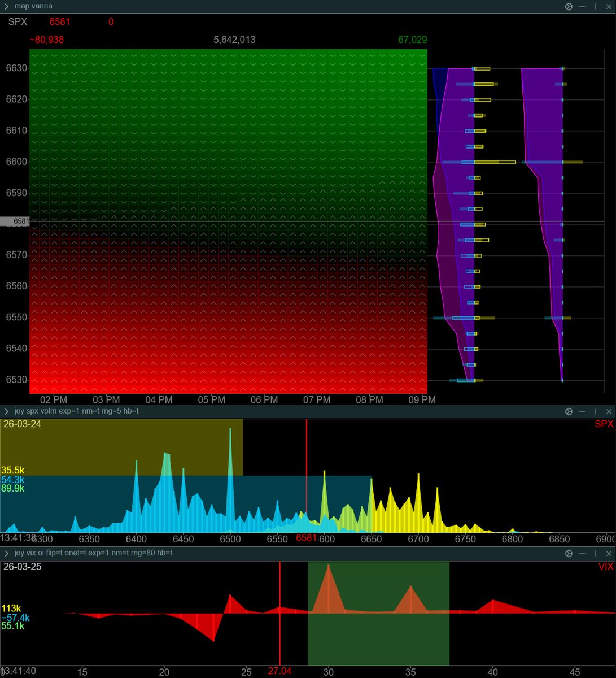Screen dimensions: 616x678
Task: Click the 6630 strike axis label
Action: tap(16, 68)
